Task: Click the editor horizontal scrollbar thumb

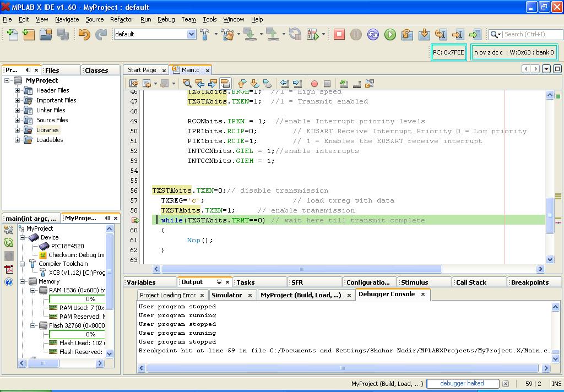Action: (302, 269)
